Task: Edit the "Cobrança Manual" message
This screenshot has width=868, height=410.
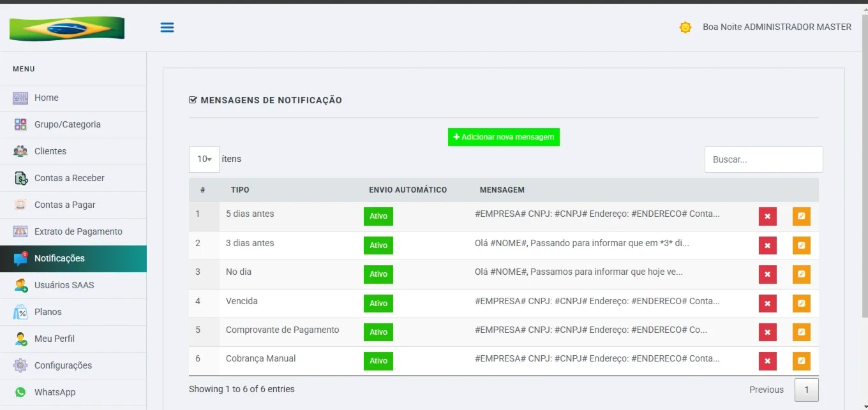Action: click(802, 361)
